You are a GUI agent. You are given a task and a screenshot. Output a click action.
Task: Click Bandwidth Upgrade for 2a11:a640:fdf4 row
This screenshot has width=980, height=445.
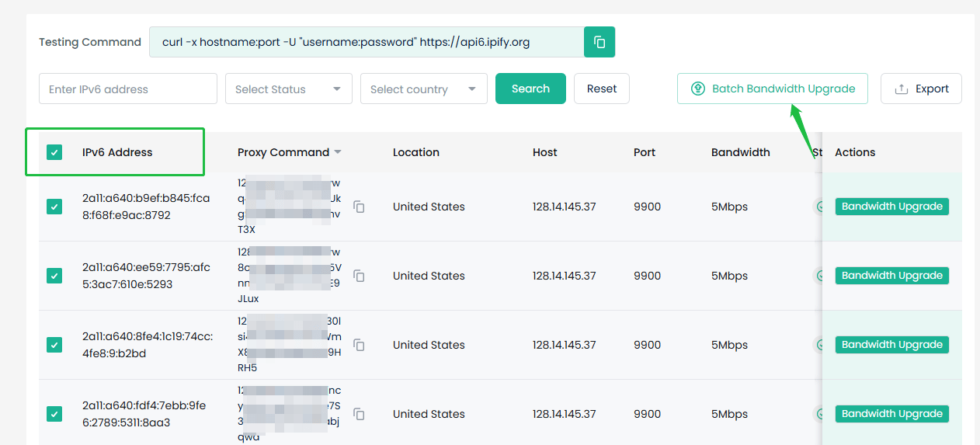point(892,414)
